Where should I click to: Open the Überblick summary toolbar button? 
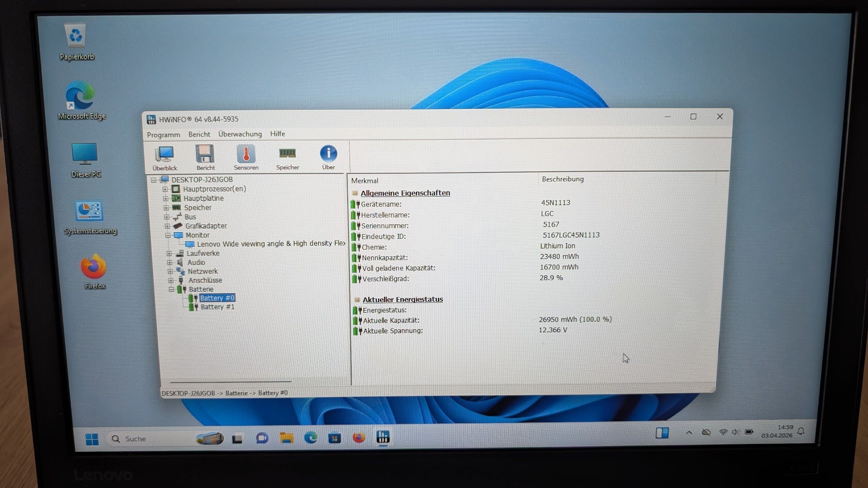(x=165, y=158)
